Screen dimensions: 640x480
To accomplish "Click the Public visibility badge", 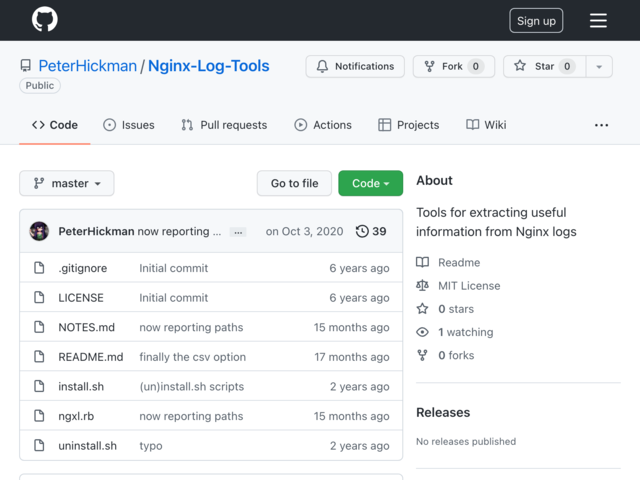I will pyautogui.click(x=40, y=86).
